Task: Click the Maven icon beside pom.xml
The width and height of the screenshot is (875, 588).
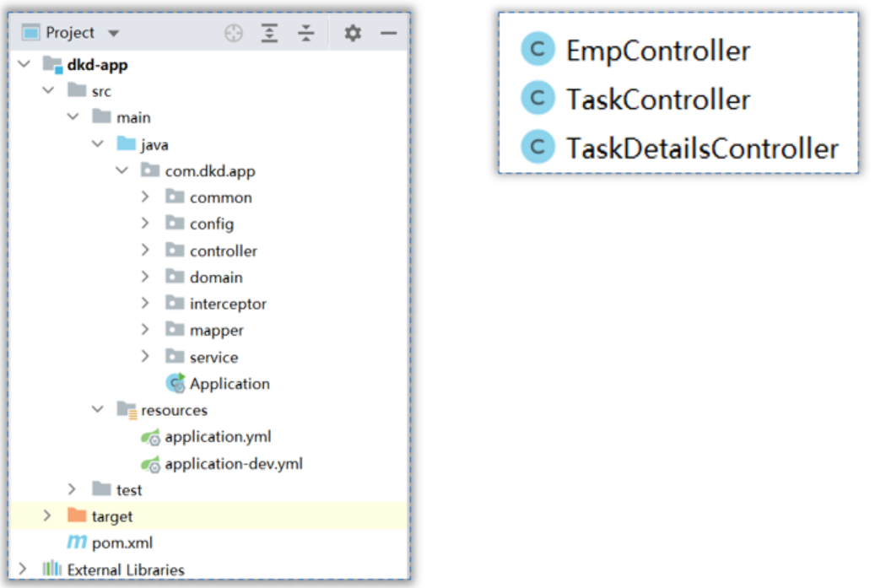Action: coord(77,542)
